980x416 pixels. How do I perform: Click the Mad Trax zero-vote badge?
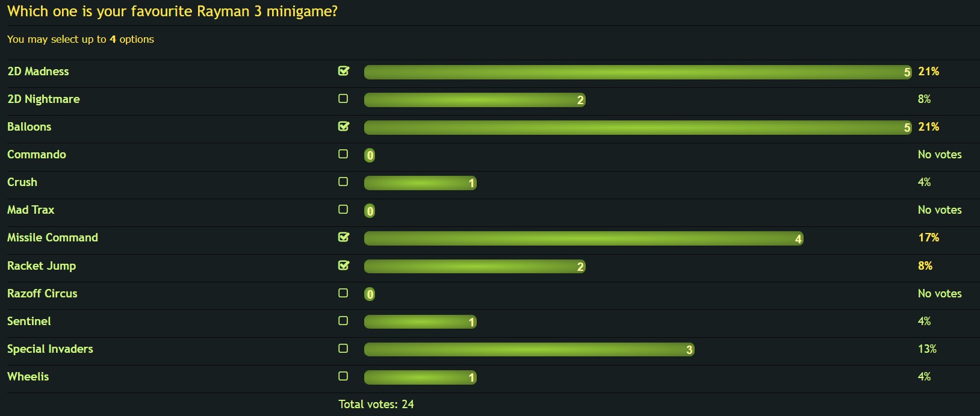[x=370, y=211]
